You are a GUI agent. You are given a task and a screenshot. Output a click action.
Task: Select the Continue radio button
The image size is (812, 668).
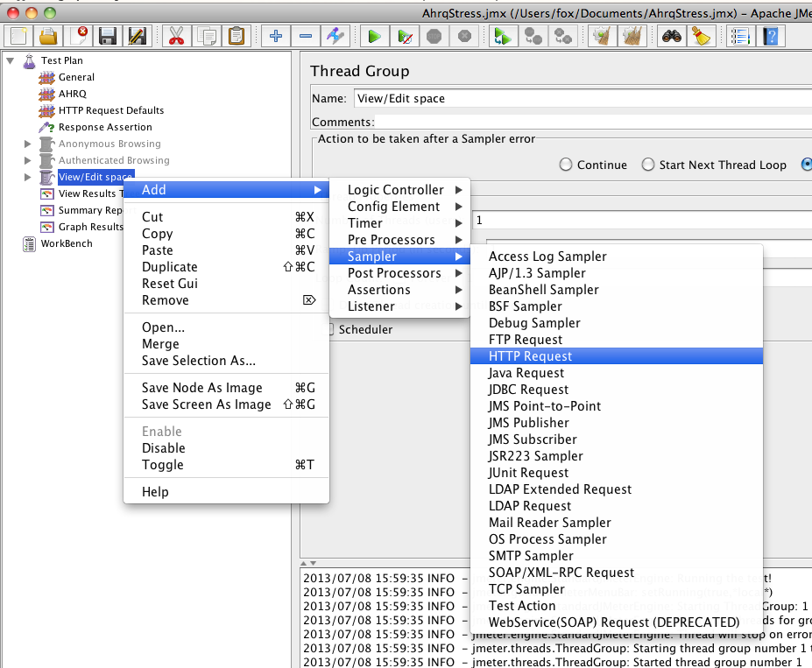[x=566, y=165]
